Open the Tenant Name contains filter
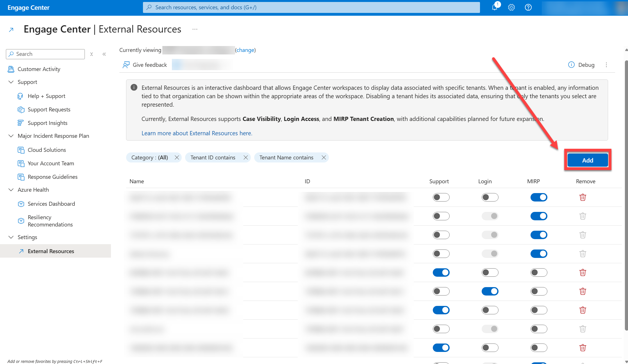Viewport: 628px width, 364px height. coord(286,157)
